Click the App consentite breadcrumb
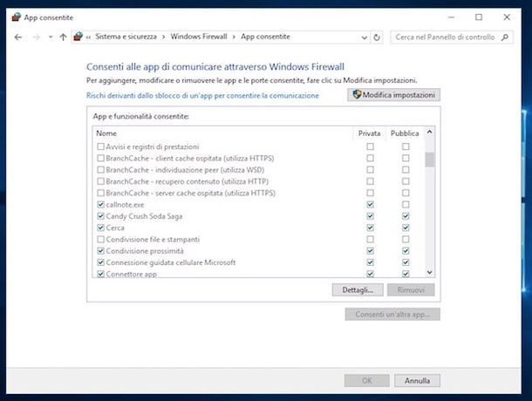This screenshot has height=401, width=532. (x=266, y=37)
